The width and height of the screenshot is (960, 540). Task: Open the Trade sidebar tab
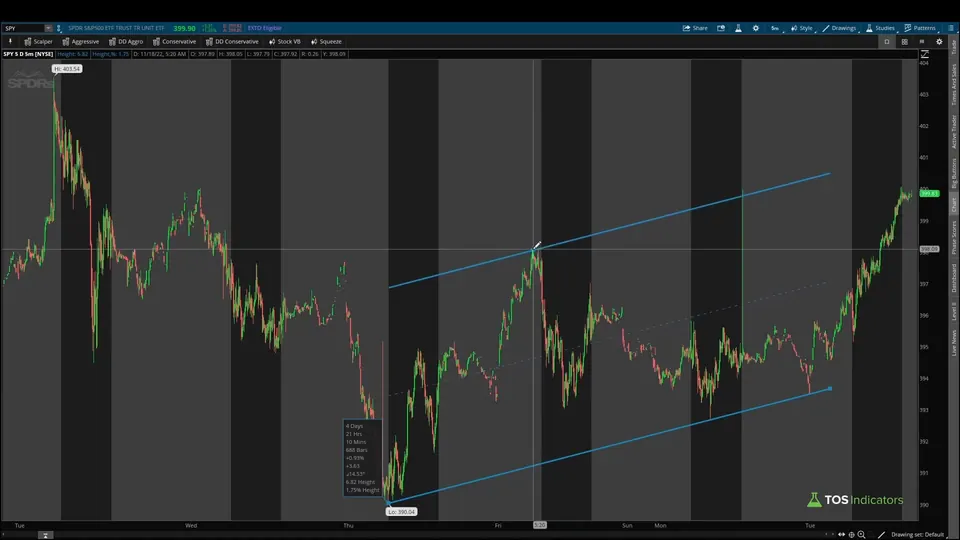pos(954,47)
